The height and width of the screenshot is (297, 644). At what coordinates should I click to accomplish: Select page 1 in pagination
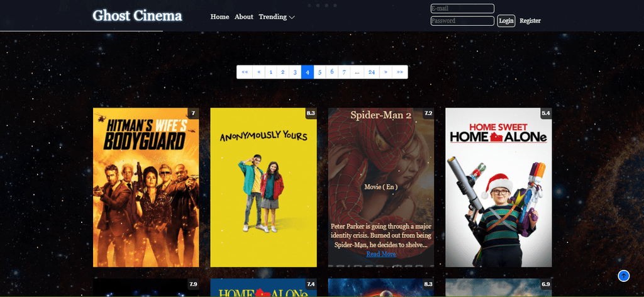[x=270, y=72]
